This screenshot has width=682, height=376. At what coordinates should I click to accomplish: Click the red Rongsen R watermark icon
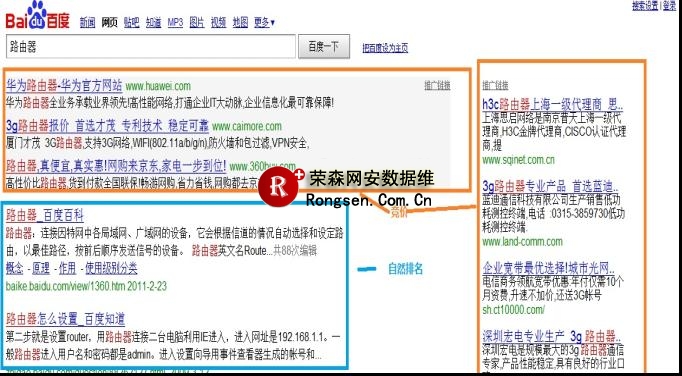279,186
